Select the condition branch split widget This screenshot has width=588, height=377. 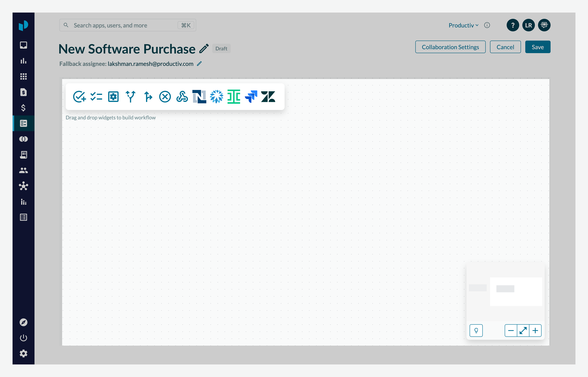(130, 97)
